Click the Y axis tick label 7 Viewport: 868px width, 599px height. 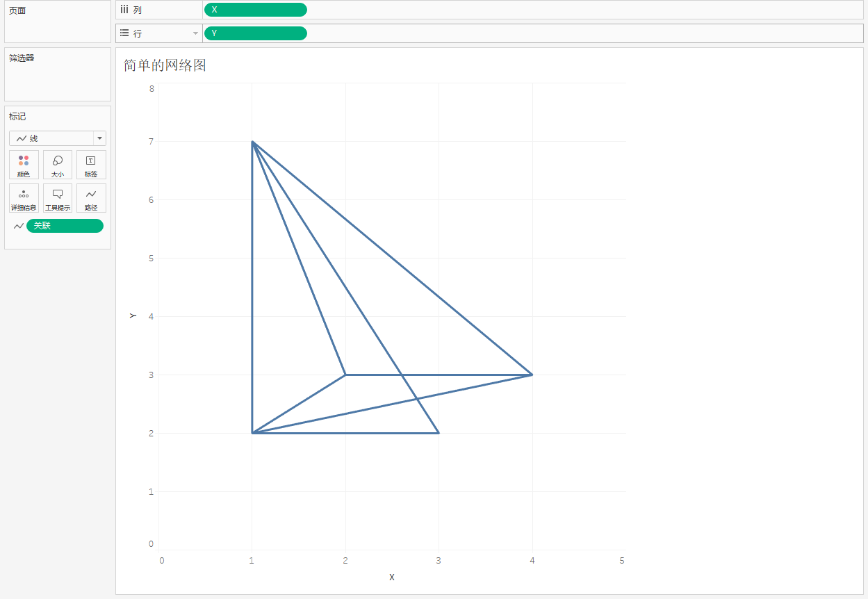(152, 142)
